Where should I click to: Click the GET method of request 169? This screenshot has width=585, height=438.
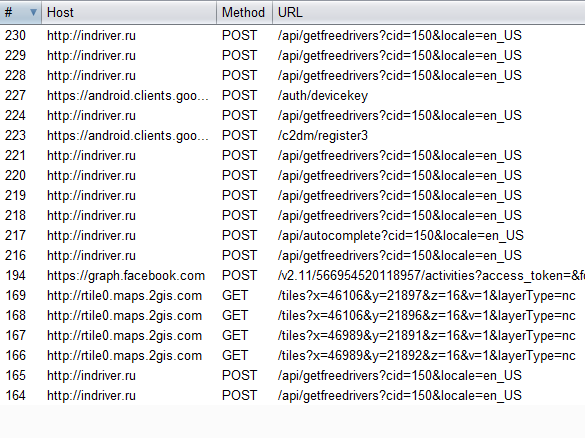[x=235, y=295]
